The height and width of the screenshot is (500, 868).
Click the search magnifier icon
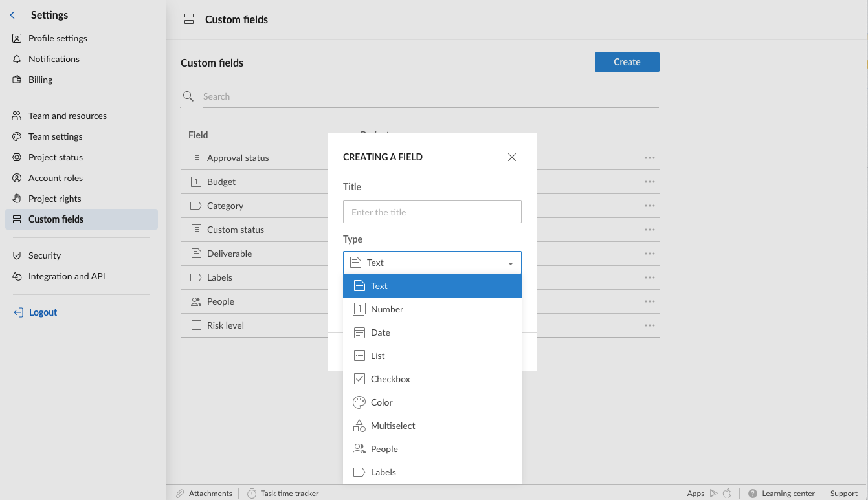188,96
